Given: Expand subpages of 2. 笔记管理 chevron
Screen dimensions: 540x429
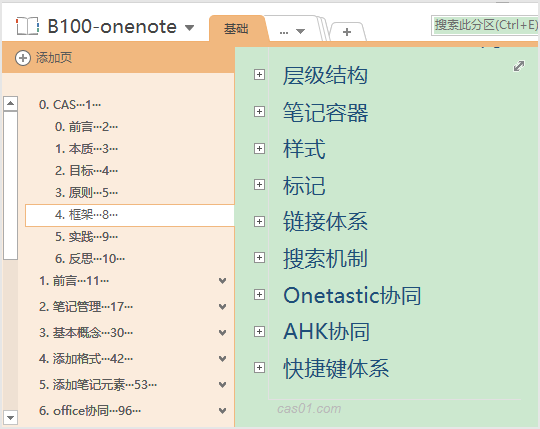Looking at the screenshot, I should point(222,306).
